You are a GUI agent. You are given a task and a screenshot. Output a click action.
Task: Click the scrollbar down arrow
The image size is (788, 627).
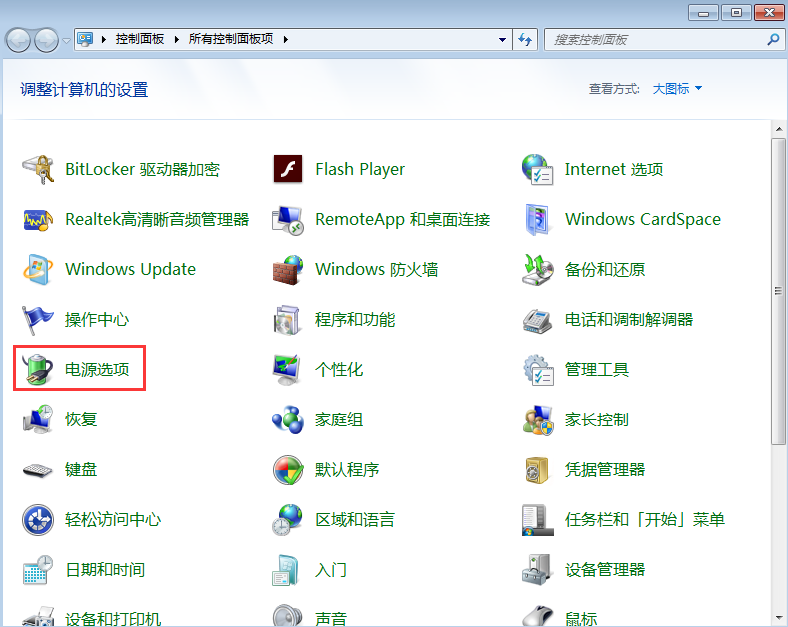[x=779, y=617]
